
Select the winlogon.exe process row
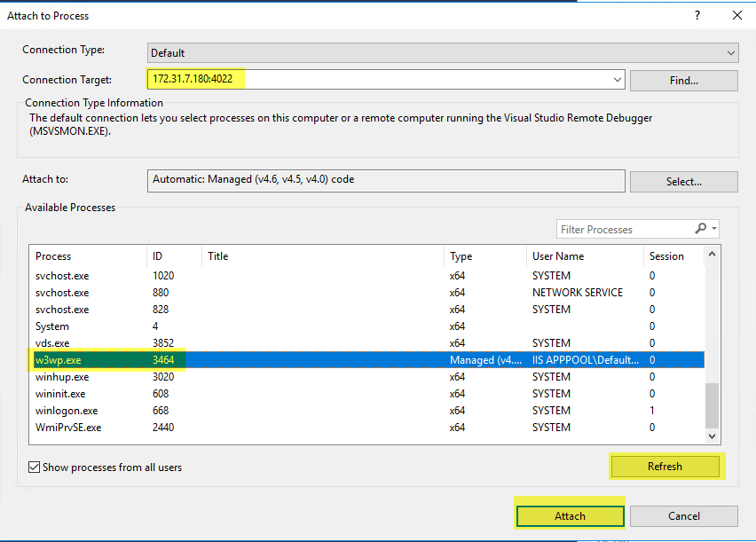67,411
